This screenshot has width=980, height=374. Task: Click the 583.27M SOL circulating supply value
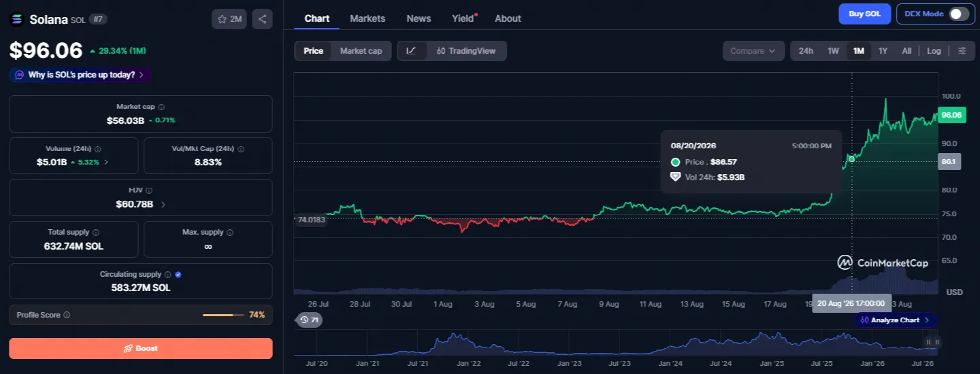[x=141, y=288]
